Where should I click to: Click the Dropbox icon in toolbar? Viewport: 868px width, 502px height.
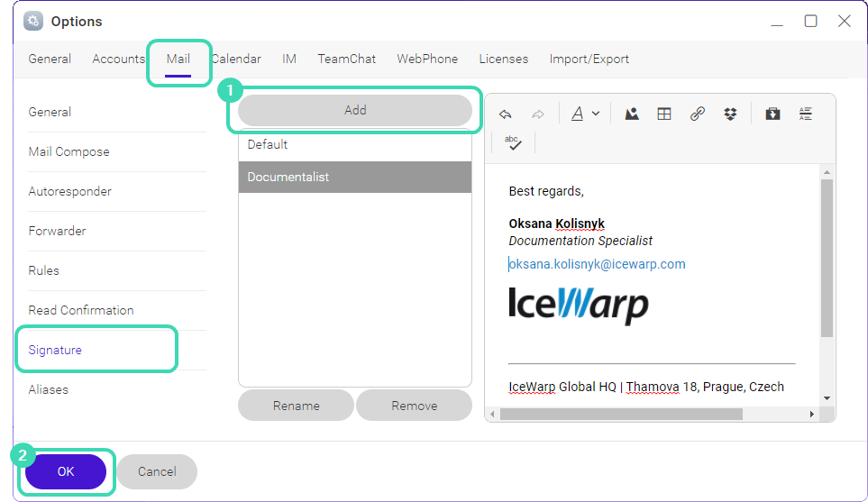[x=730, y=114]
